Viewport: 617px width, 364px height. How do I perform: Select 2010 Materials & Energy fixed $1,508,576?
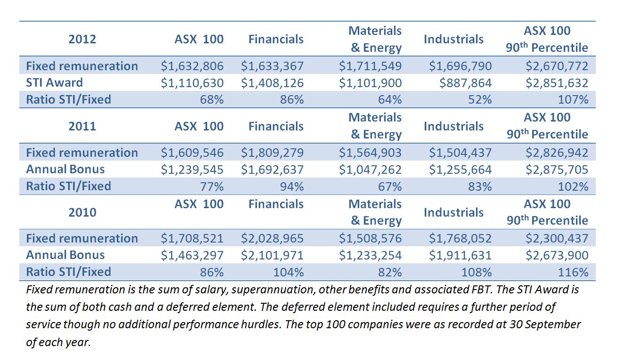[370, 239]
